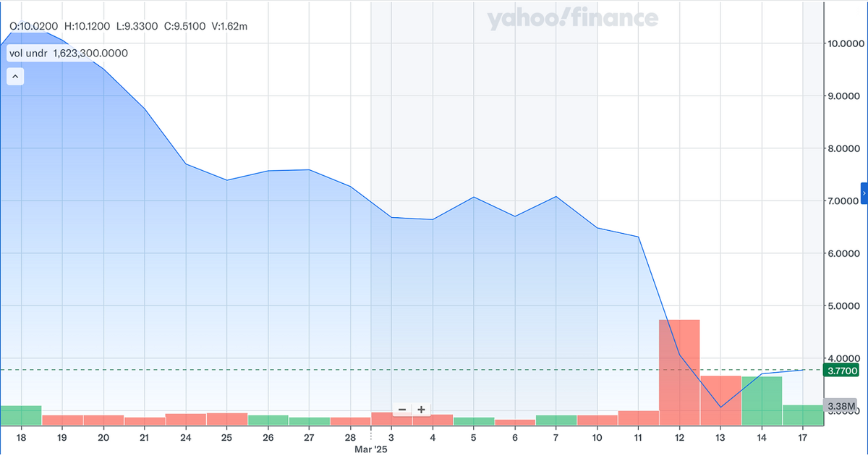The height and width of the screenshot is (456, 868).
Task: Expand the right side panel arrow
Action: pyautogui.click(x=864, y=193)
